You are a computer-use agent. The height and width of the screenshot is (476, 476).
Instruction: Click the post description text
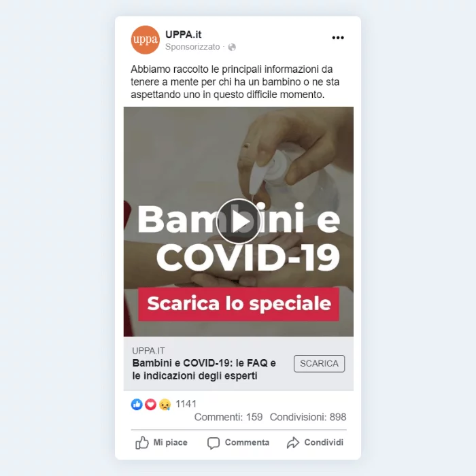pos(235,82)
